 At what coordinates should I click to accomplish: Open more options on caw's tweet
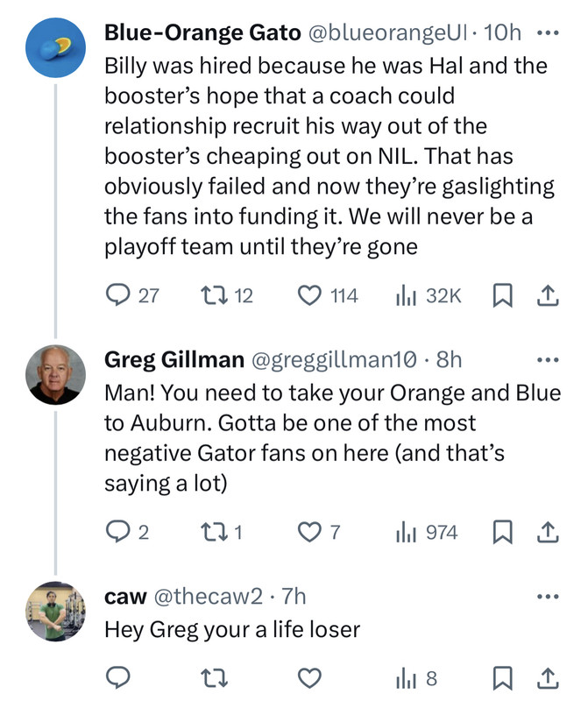pos(546,597)
